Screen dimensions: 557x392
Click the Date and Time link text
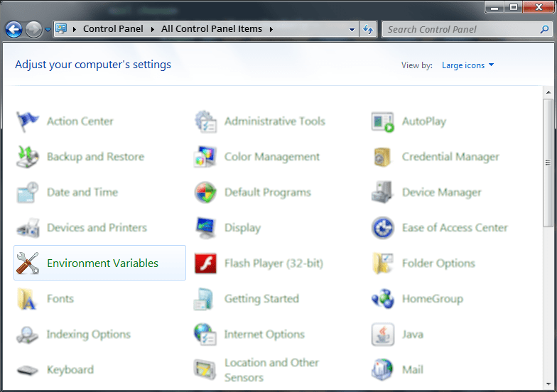82,192
